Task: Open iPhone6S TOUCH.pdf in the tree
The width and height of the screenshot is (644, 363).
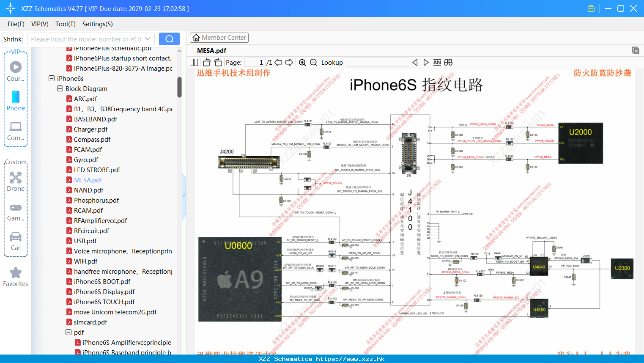Action: click(104, 302)
